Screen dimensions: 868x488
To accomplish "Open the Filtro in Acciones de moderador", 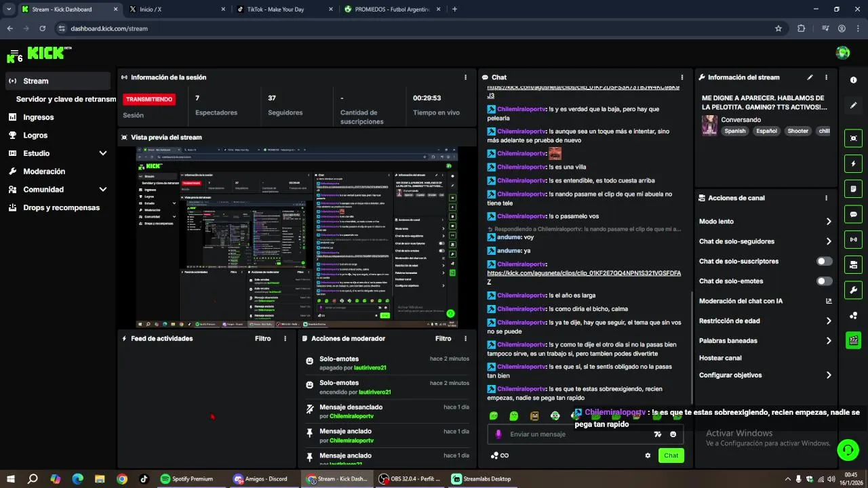I will (443, 338).
